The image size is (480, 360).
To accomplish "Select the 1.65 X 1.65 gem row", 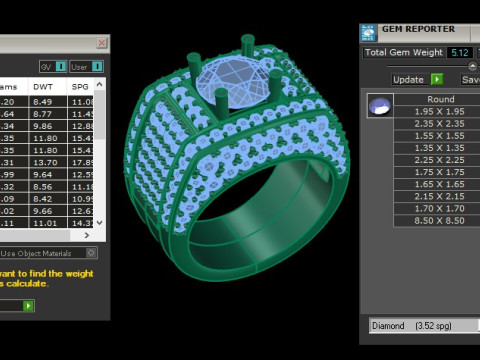I will coord(437,184).
